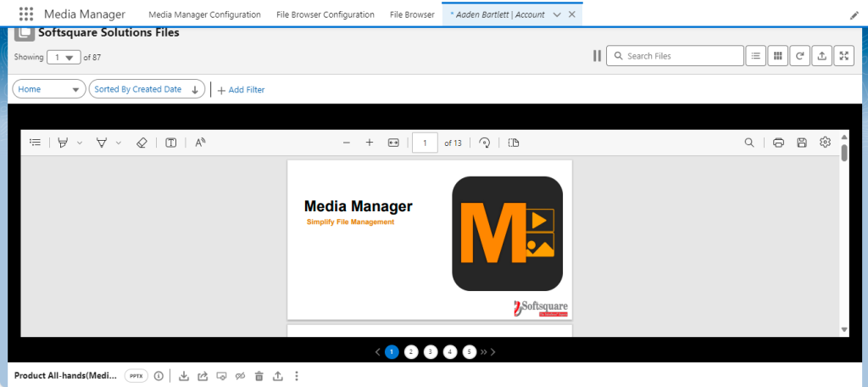Go to file page 3
The image size is (868, 387).
pos(430,351)
